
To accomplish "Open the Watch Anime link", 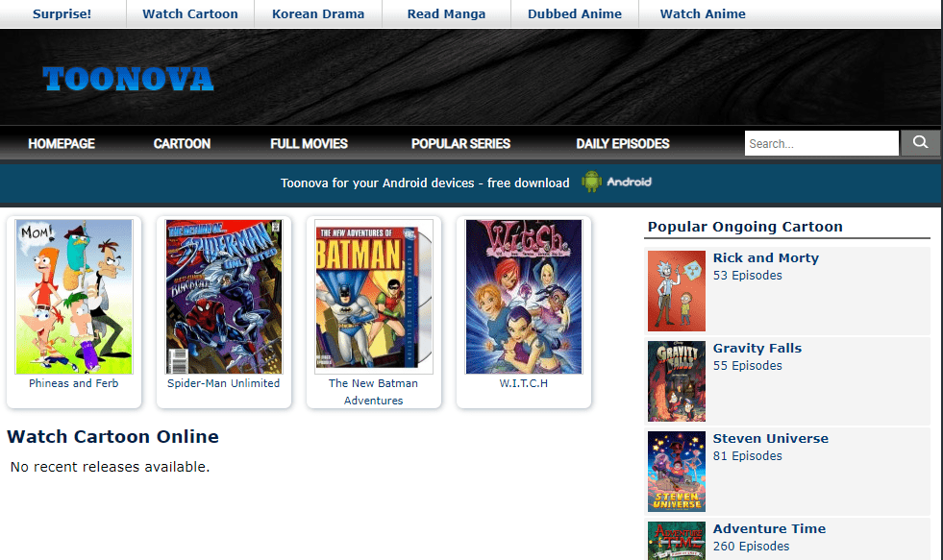I will [x=703, y=13].
